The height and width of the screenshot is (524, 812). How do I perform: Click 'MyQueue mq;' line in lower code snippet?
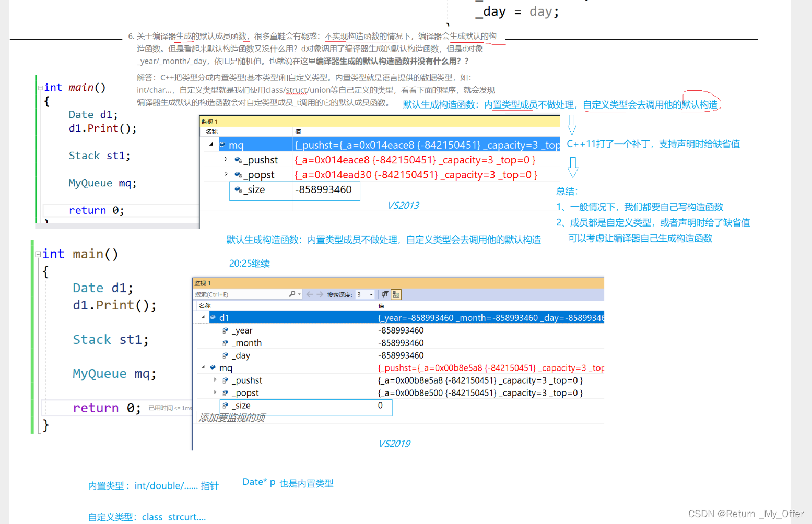114,374
